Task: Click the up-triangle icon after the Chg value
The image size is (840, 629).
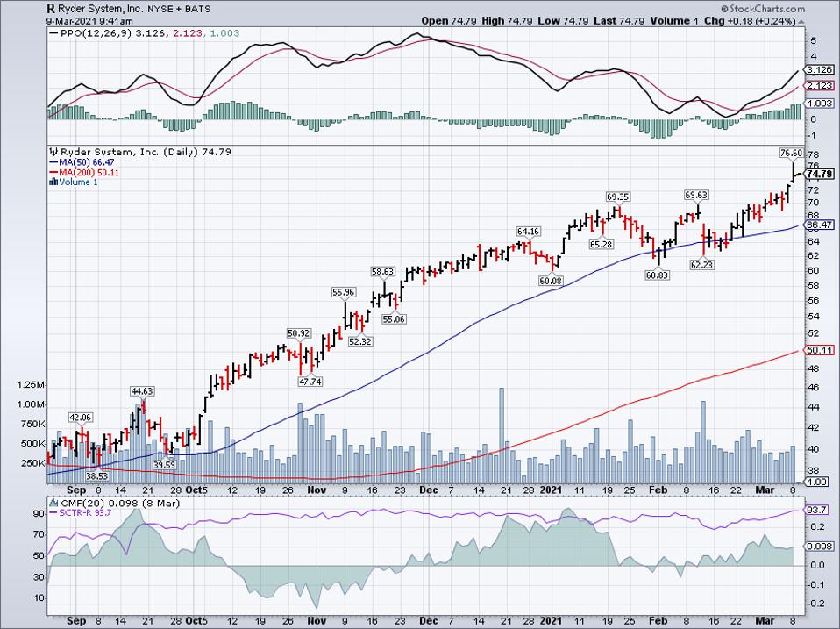Action: click(801, 21)
